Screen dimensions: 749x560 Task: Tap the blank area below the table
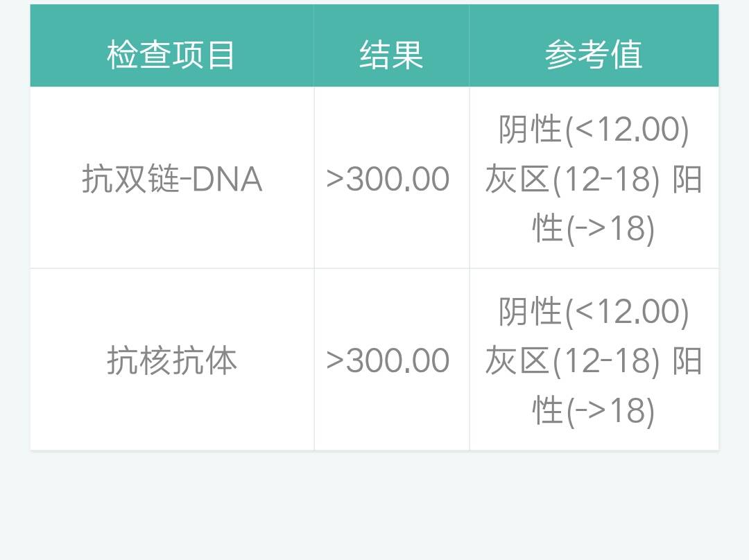(374, 506)
